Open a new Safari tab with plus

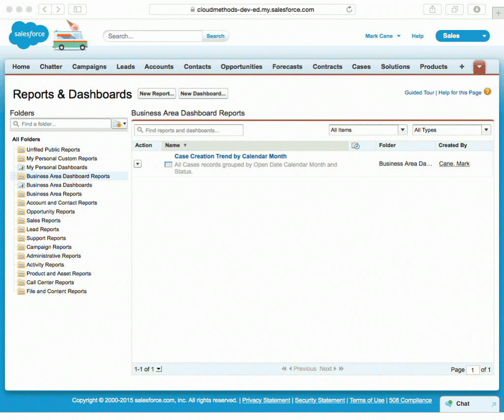[498, 13]
